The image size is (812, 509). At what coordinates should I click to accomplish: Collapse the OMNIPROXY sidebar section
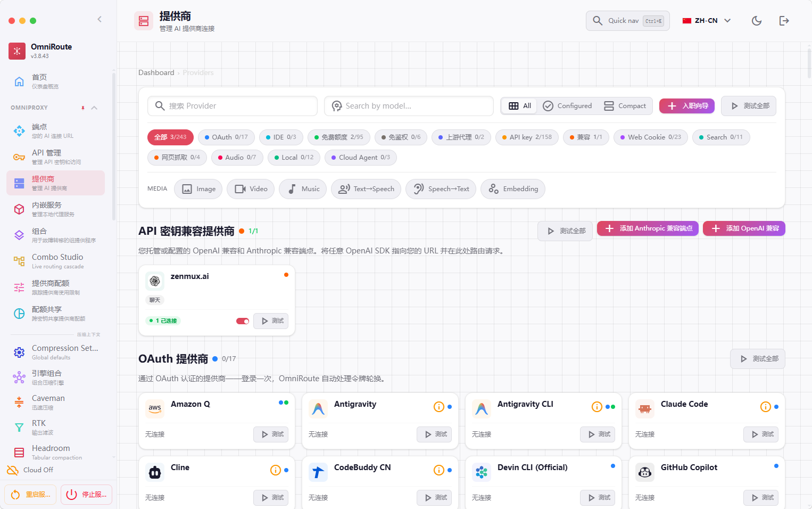(94, 108)
